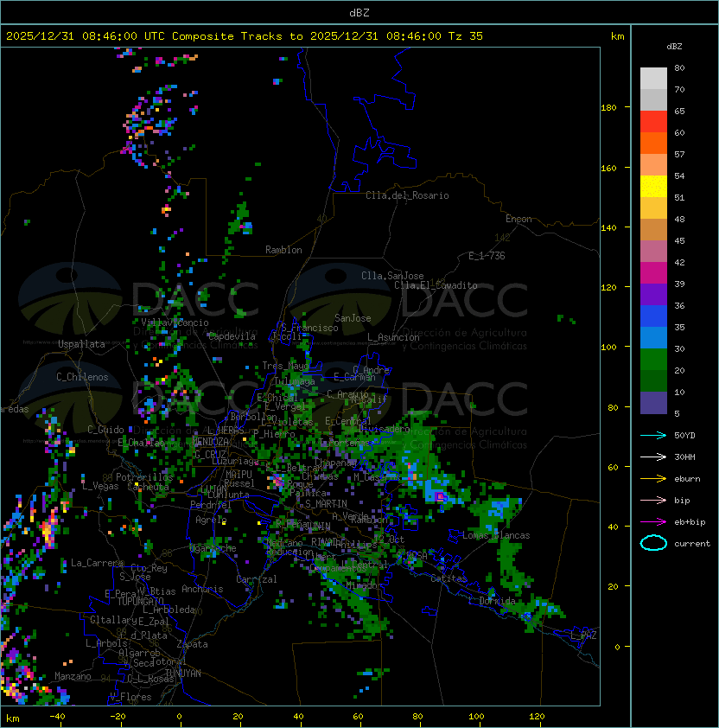Click the bip pink arrow legend icon
719x728 pixels.
(653, 500)
